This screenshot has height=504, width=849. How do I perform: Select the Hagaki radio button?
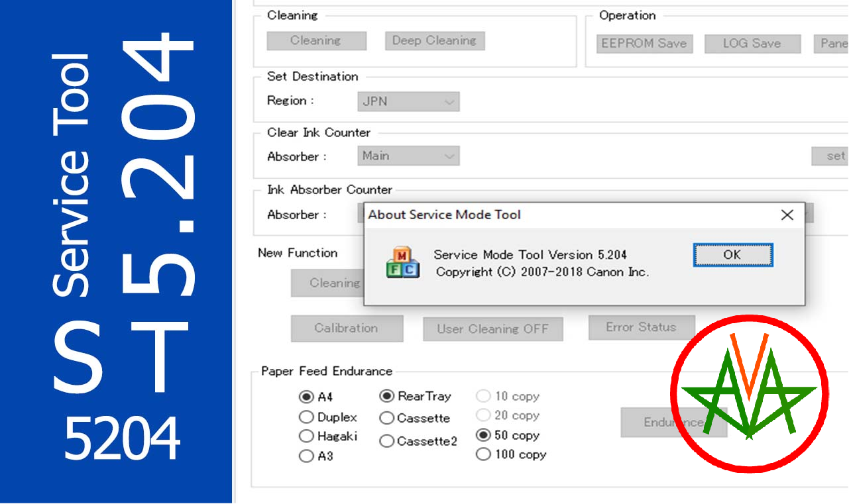pyautogui.click(x=306, y=436)
